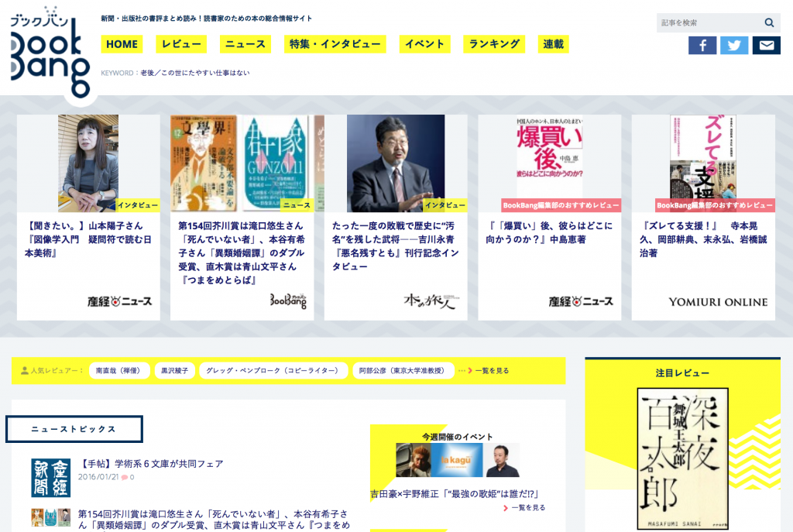The height and width of the screenshot is (532, 793).
Task: Open the HOME menu item
Action: pos(122,44)
